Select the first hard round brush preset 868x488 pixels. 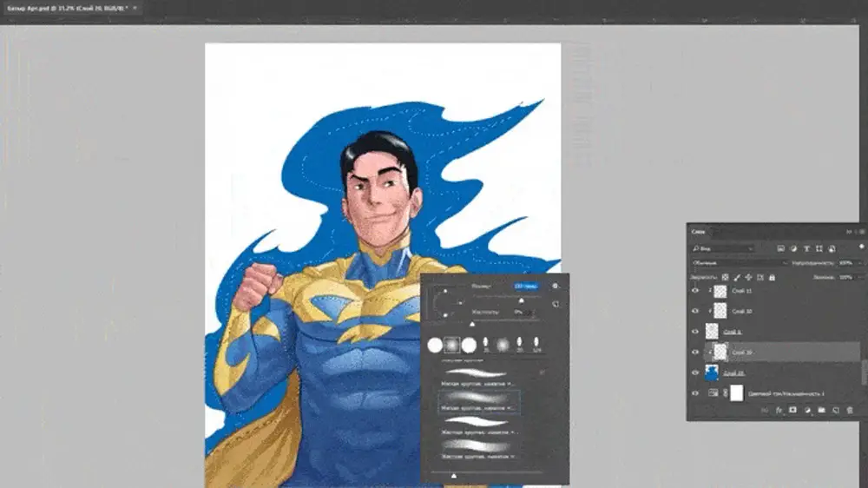(x=435, y=346)
